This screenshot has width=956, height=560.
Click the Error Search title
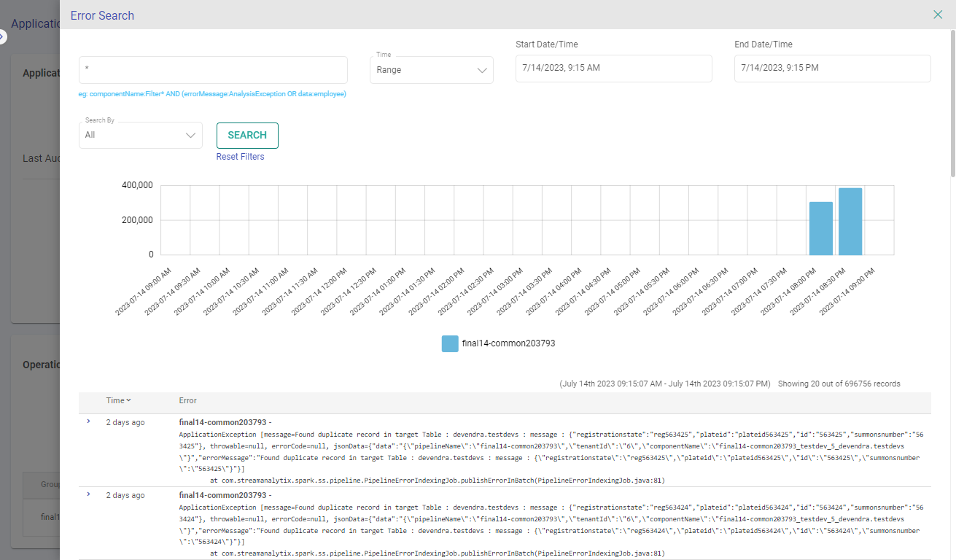(102, 15)
